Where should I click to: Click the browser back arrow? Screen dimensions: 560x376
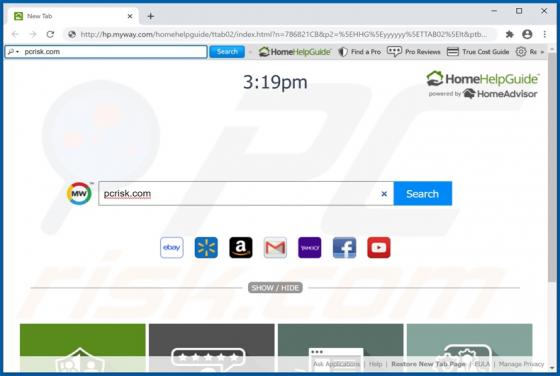point(15,34)
